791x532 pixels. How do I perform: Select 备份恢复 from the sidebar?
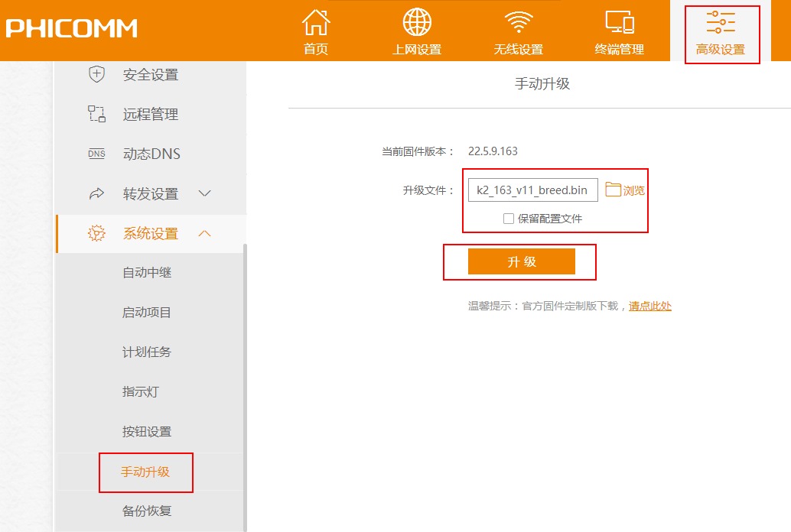click(x=147, y=511)
